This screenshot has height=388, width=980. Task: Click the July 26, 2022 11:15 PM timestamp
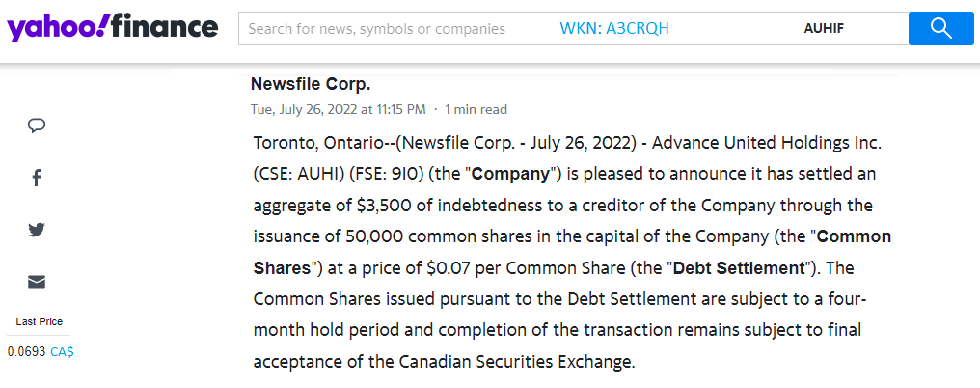338,109
